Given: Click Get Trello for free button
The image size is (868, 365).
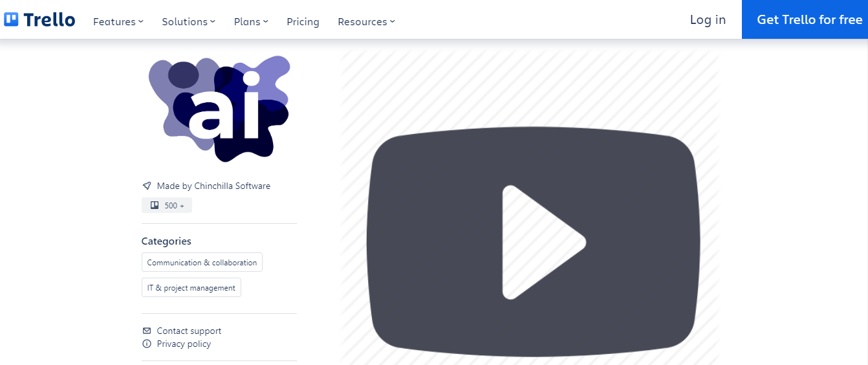Looking at the screenshot, I should point(805,19).
